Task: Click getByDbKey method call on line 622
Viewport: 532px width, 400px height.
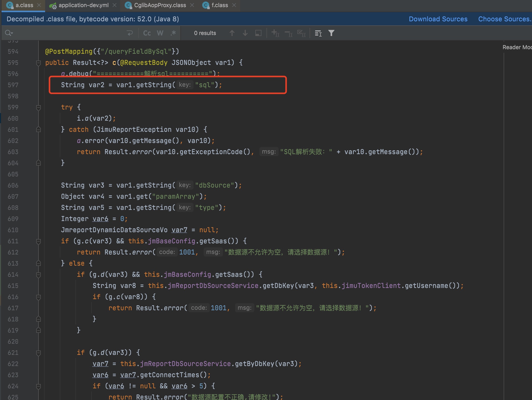Action: [255, 364]
